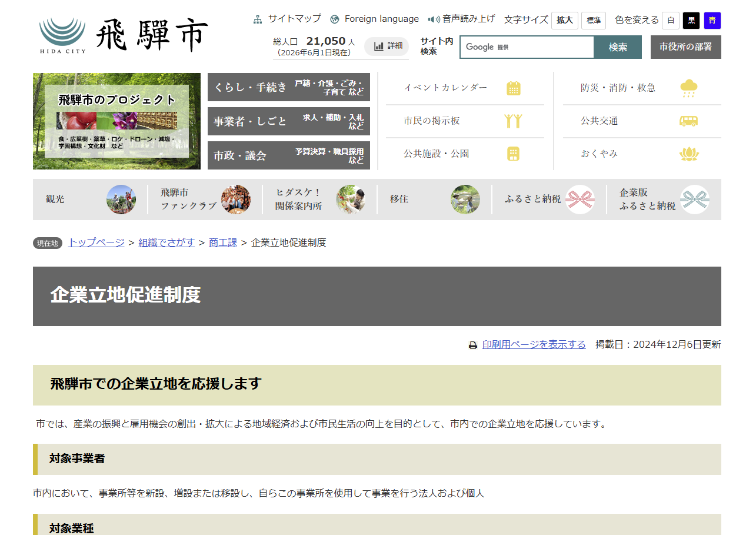Click the 飛騨市ファンクラブ circular photo
The image size is (756, 535).
(236, 200)
